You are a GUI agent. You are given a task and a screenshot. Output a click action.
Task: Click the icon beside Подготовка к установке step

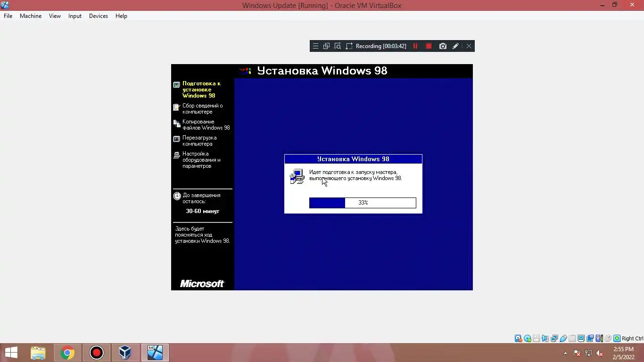[176, 85]
